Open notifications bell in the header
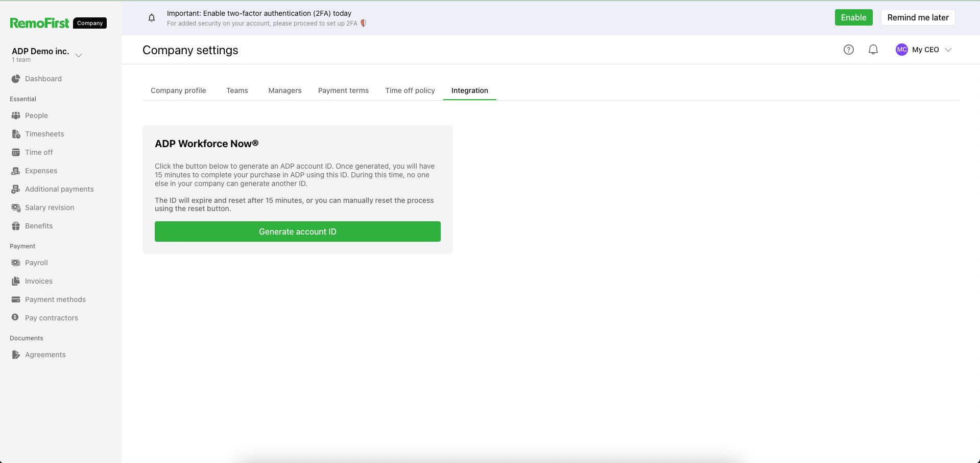 [873, 50]
